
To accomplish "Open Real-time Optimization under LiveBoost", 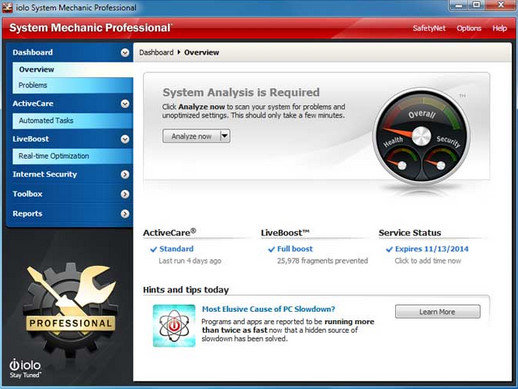I will pyautogui.click(x=73, y=156).
